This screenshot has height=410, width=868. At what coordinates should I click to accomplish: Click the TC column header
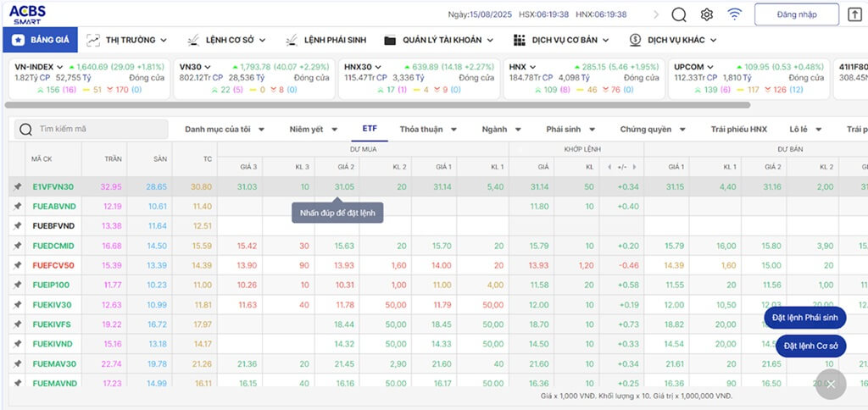point(208,158)
